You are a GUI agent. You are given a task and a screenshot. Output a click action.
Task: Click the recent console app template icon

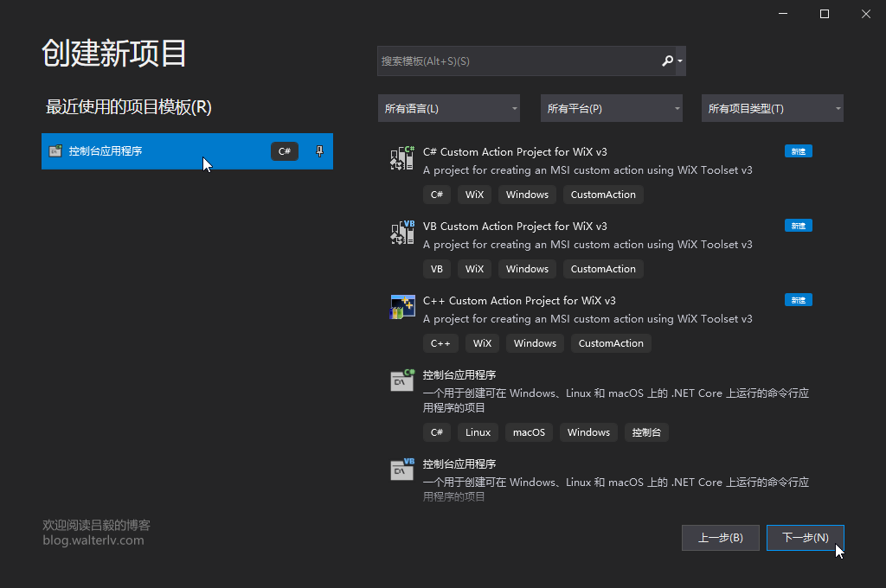(x=55, y=151)
